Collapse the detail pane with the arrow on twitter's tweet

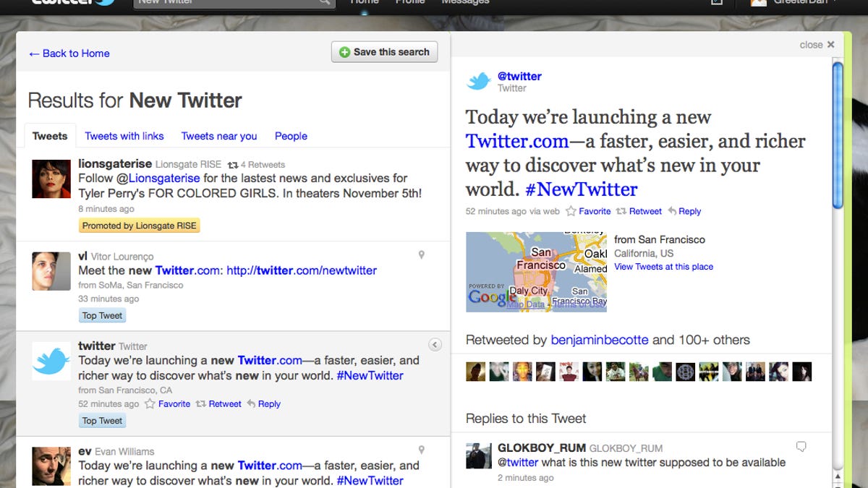pos(435,345)
